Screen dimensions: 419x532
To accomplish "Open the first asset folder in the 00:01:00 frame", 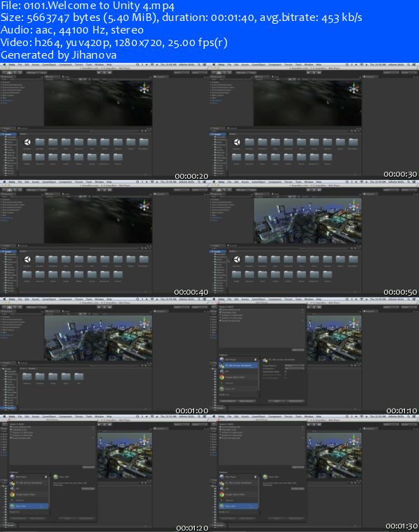I will pyautogui.click(x=27, y=376).
